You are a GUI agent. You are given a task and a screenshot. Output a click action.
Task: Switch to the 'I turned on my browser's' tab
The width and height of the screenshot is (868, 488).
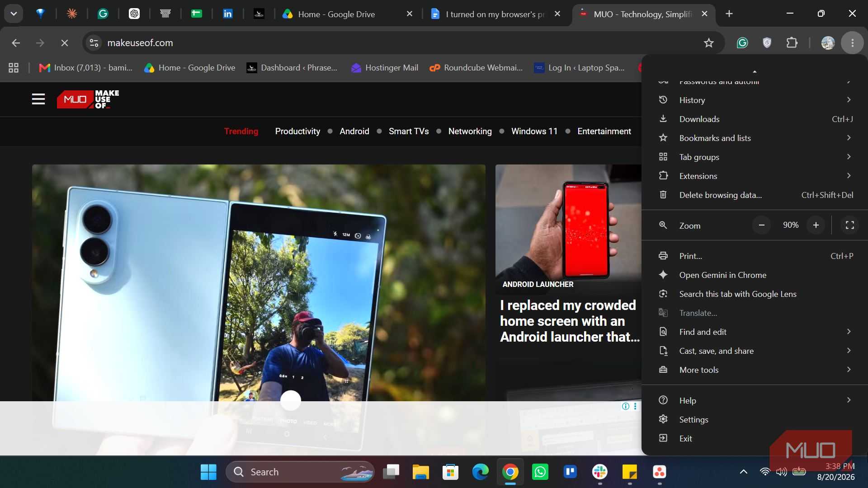pyautogui.click(x=495, y=14)
